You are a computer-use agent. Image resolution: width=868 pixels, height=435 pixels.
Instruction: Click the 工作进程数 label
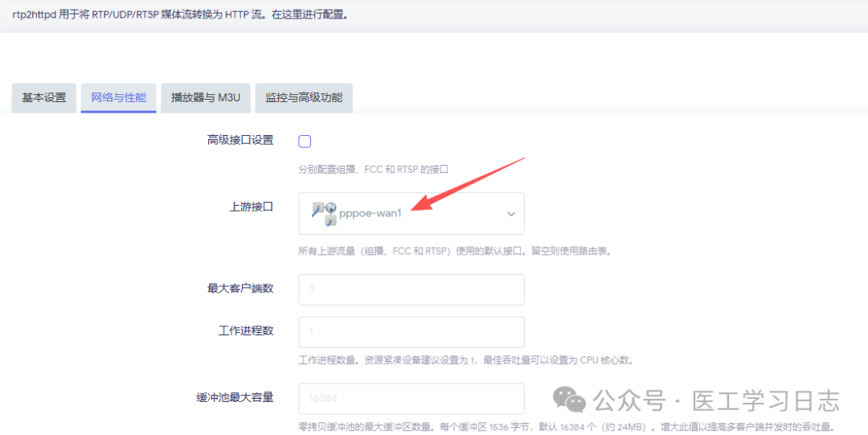[x=246, y=330]
